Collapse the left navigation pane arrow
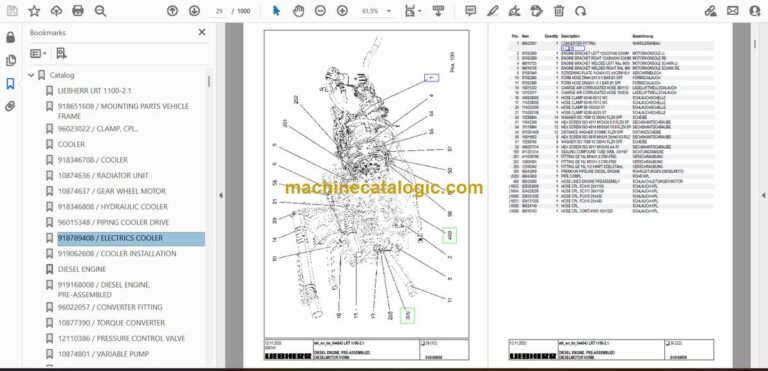 [220, 195]
